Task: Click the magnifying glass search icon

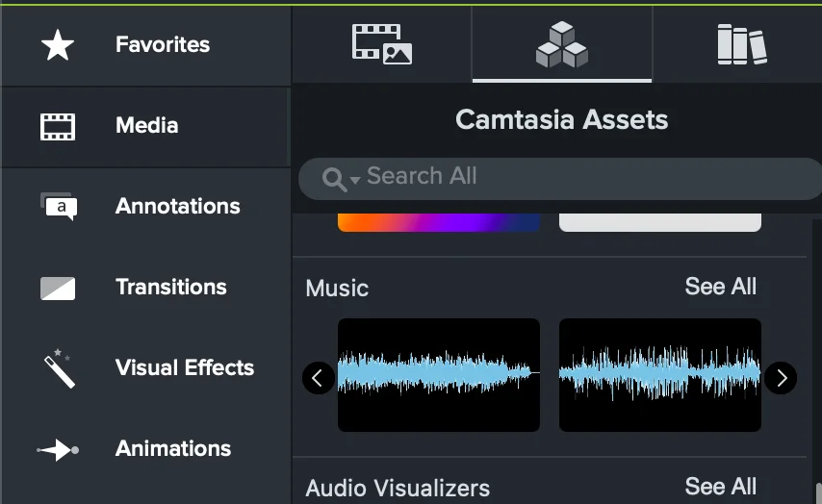Action: (334, 179)
